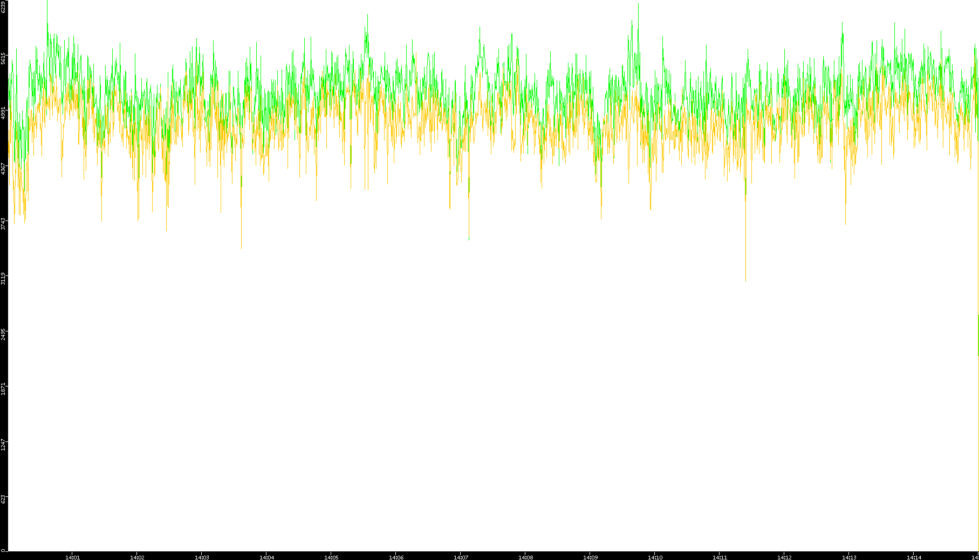Click the 1871 value on y-axis
This screenshot has height=560, width=979.
point(3,389)
